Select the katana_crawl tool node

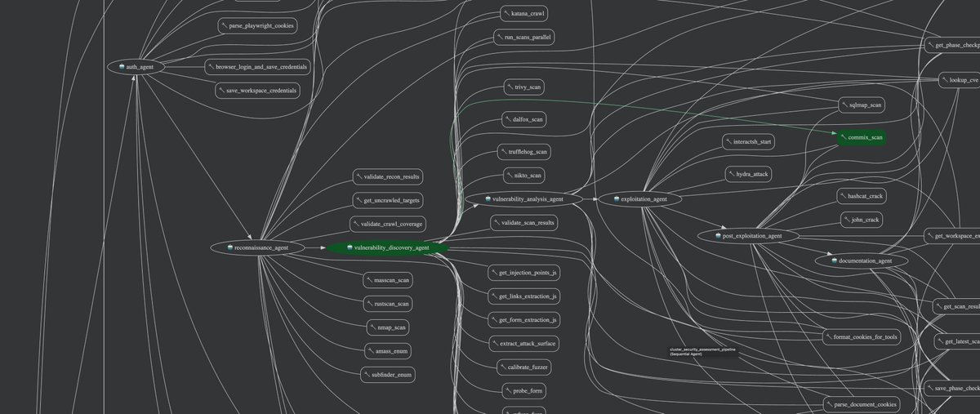(x=523, y=14)
